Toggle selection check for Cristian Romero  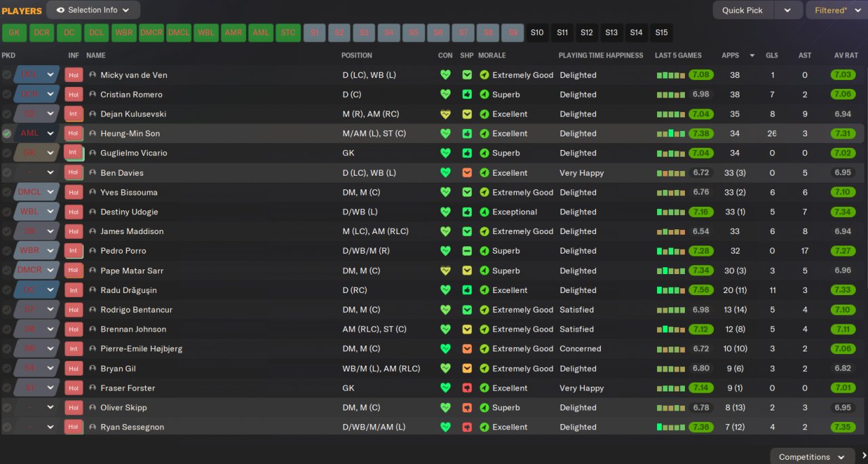pos(7,94)
